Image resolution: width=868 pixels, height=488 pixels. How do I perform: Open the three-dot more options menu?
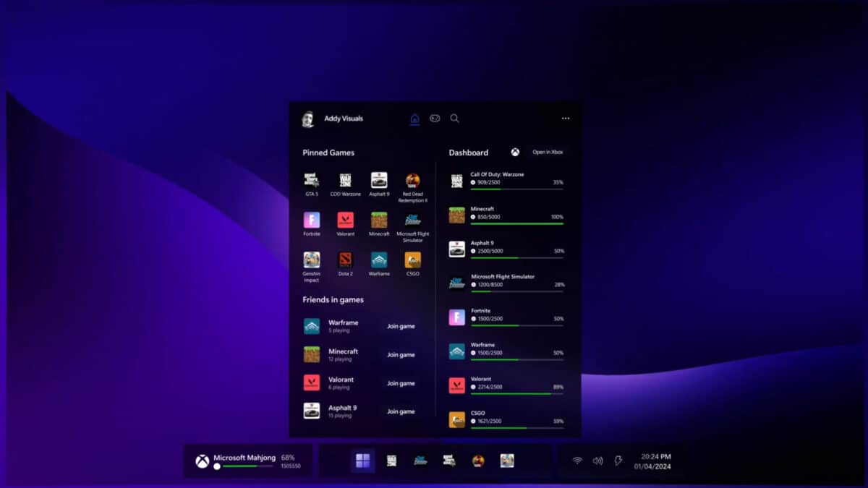tap(564, 118)
